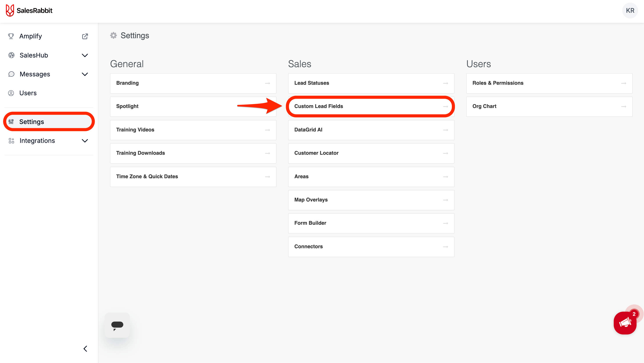Click the SalesRabbit logo
Image resolution: width=644 pixels, height=363 pixels.
coord(29,10)
